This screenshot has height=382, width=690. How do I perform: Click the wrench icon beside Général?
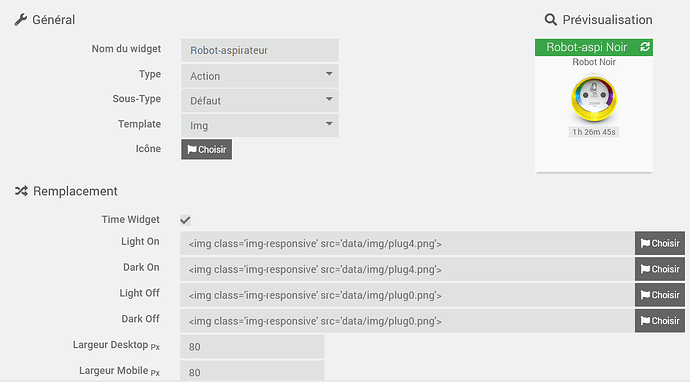point(21,20)
